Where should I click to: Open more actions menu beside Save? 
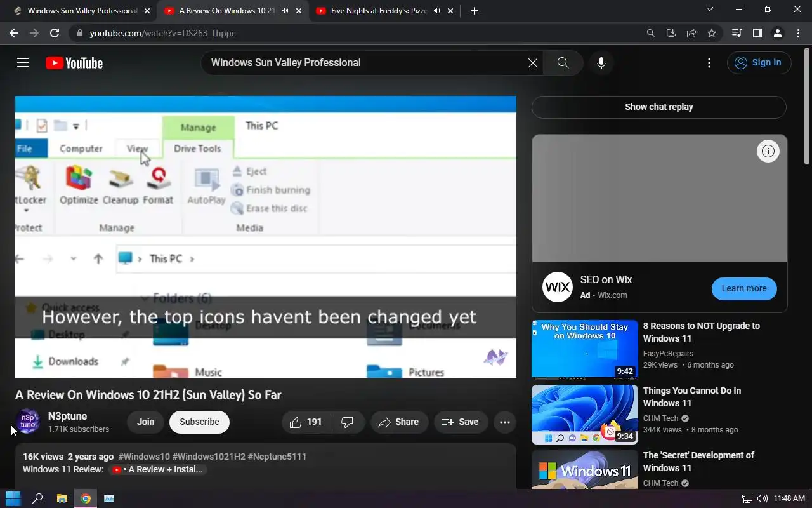pyautogui.click(x=505, y=422)
